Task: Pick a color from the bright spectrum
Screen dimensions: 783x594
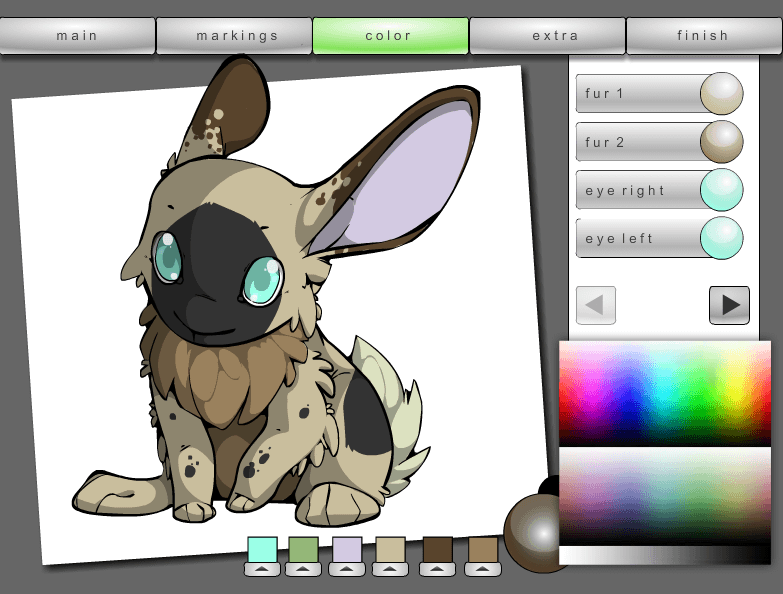Action: (665, 393)
